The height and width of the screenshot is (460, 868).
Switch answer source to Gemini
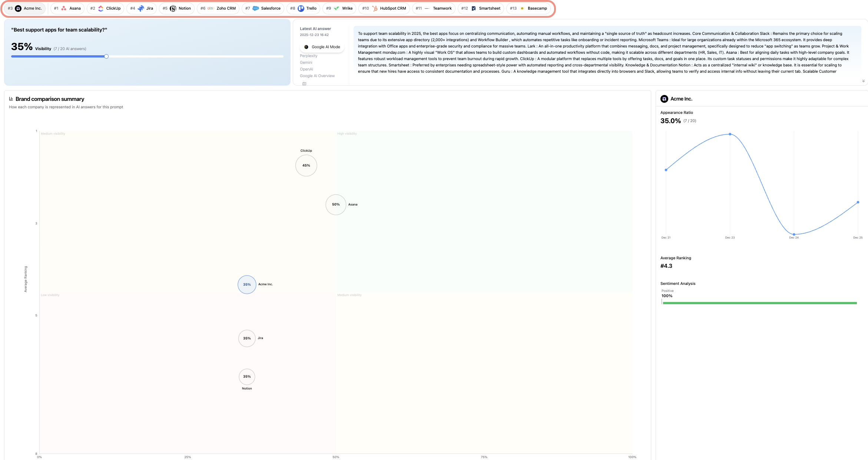[x=306, y=62]
